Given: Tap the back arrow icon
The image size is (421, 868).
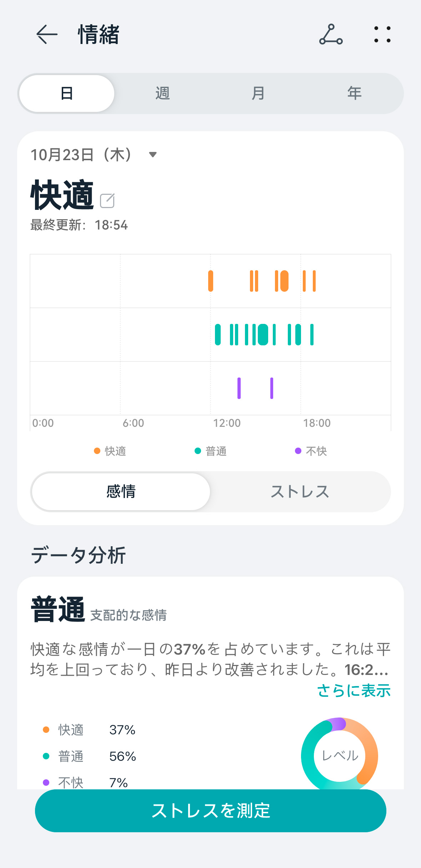Looking at the screenshot, I should click(x=47, y=34).
